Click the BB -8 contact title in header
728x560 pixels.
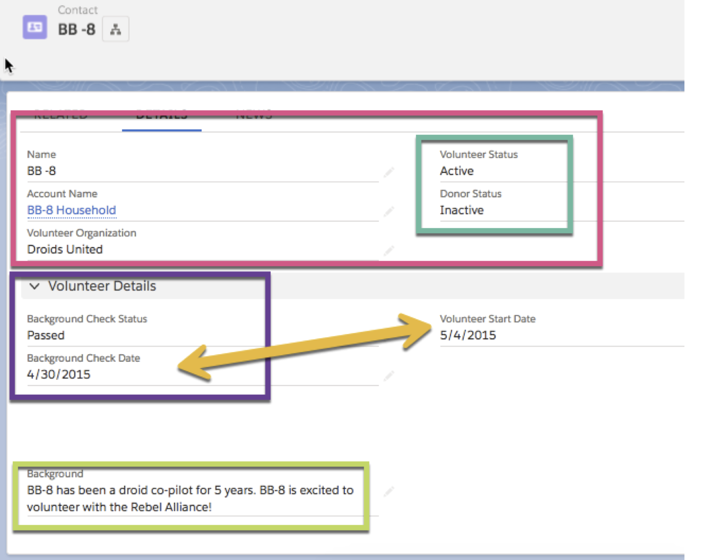click(x=77, y=29)
